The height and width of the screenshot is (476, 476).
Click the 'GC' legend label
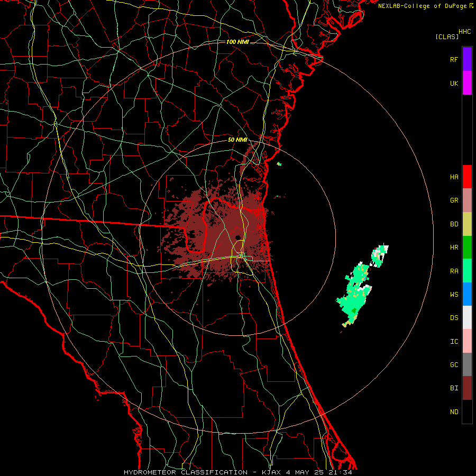point(454,364)
